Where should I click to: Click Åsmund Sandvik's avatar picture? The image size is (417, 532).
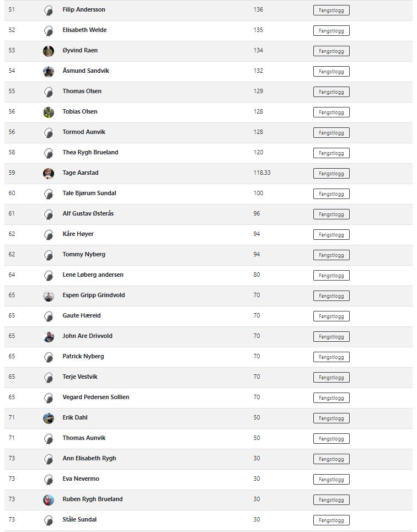tap(49, 72)
